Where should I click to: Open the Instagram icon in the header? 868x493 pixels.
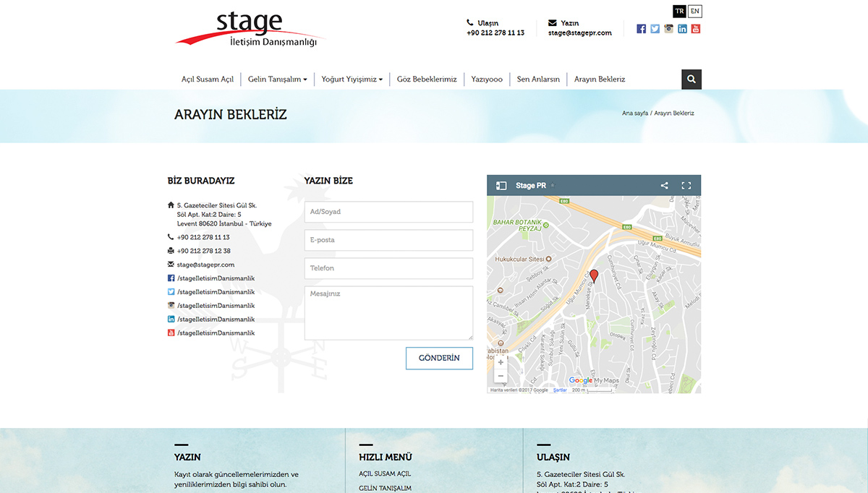point(668,29)
